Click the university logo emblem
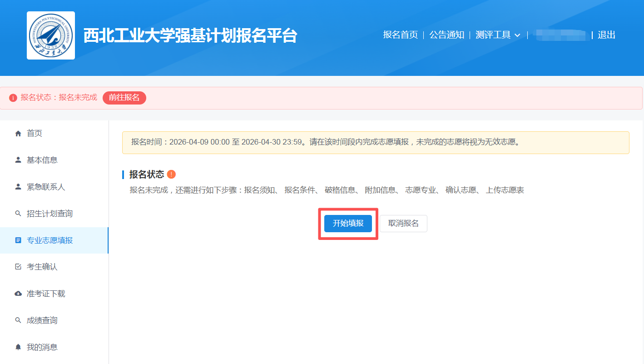 point(51,35)
